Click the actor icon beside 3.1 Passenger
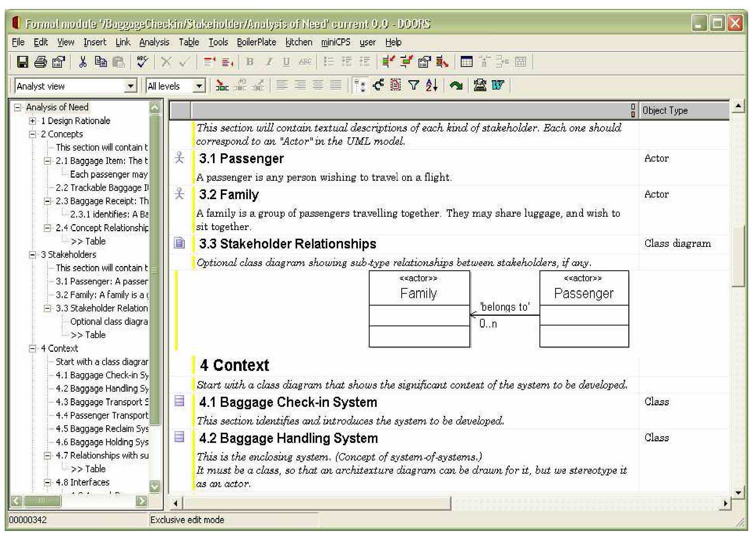The width and height of the screenshot is (756, 536). pos(179,158)
